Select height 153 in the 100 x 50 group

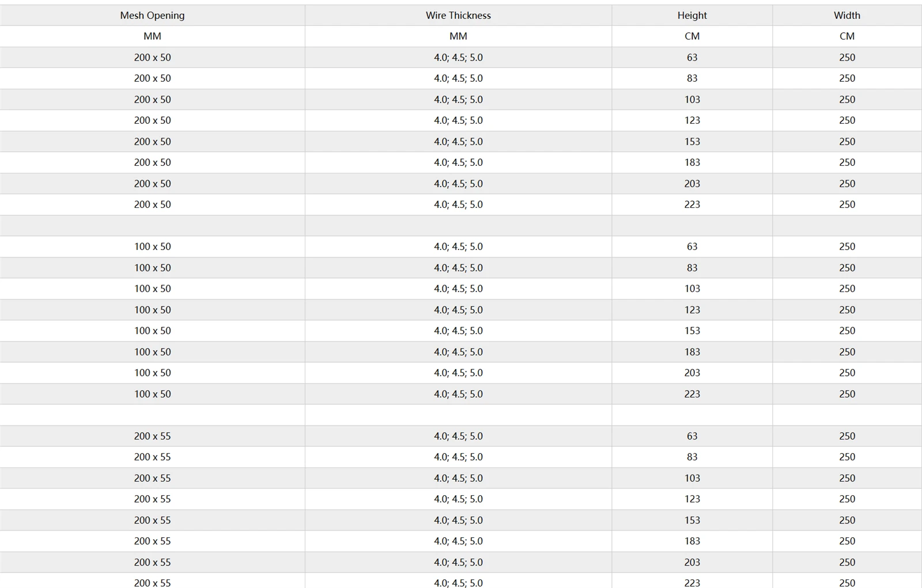pos(692,331)
